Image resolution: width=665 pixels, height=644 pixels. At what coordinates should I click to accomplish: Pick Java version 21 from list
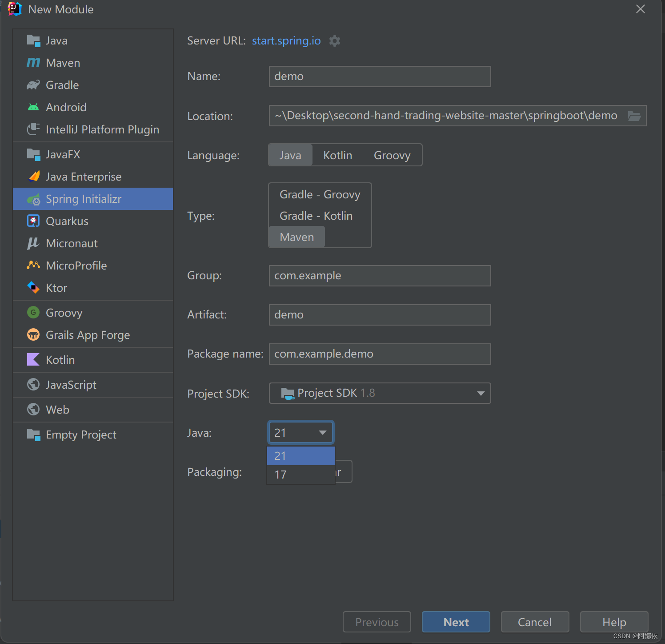tap(301, 456)
